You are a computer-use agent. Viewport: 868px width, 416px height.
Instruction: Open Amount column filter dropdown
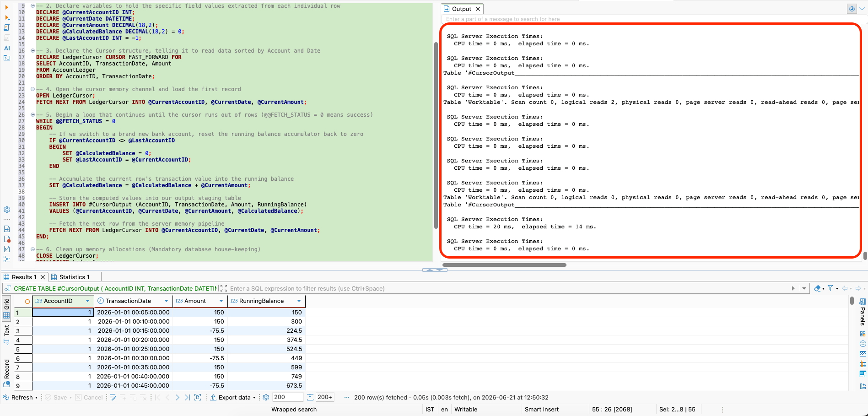[x=221, y=301]
